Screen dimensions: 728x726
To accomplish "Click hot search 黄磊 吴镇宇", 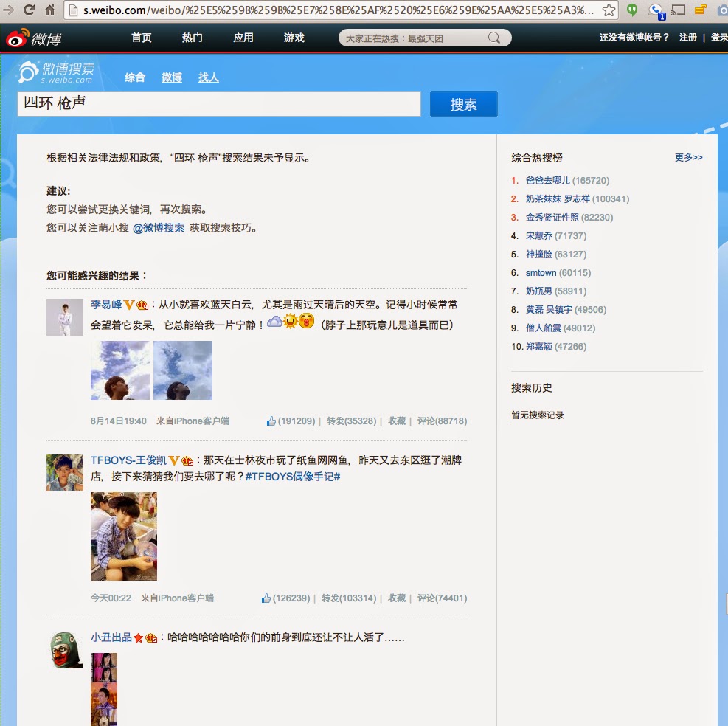I will click(x=549, y=310).
